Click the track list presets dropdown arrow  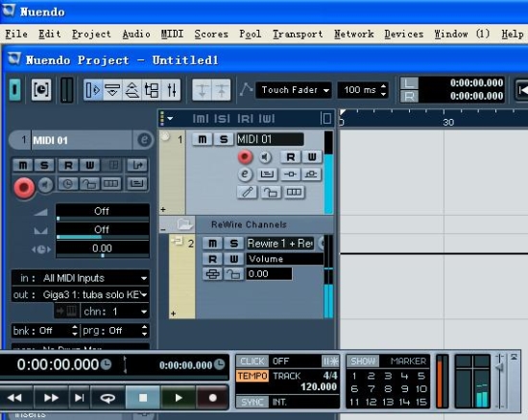[x=170, y=118]
